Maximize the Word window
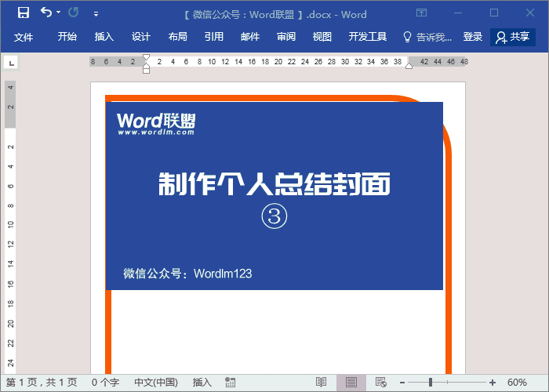Viewport: 549px width, 392px height. [x=494, y=13]
